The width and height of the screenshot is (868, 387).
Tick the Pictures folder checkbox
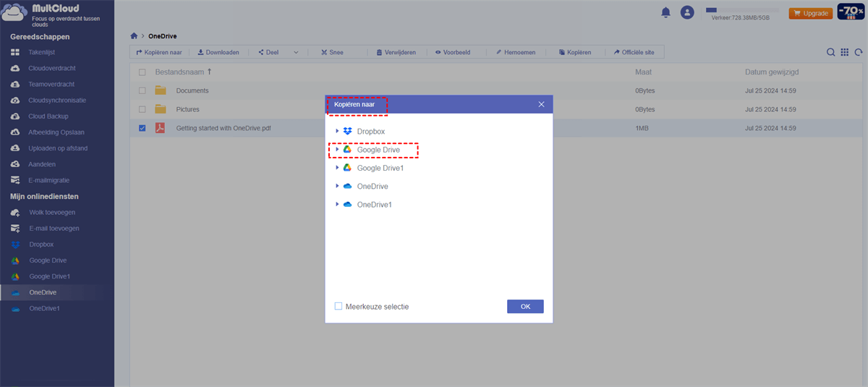(x=142, y=109)
